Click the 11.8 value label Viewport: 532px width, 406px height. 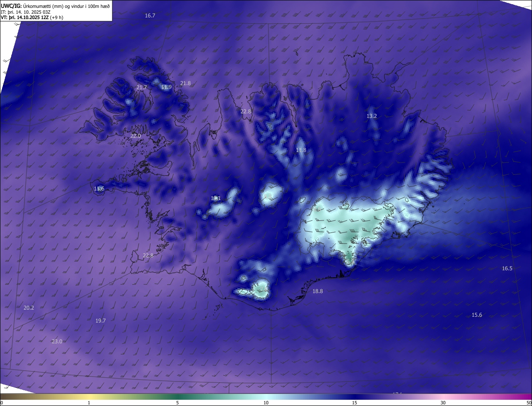pos(301,150)
